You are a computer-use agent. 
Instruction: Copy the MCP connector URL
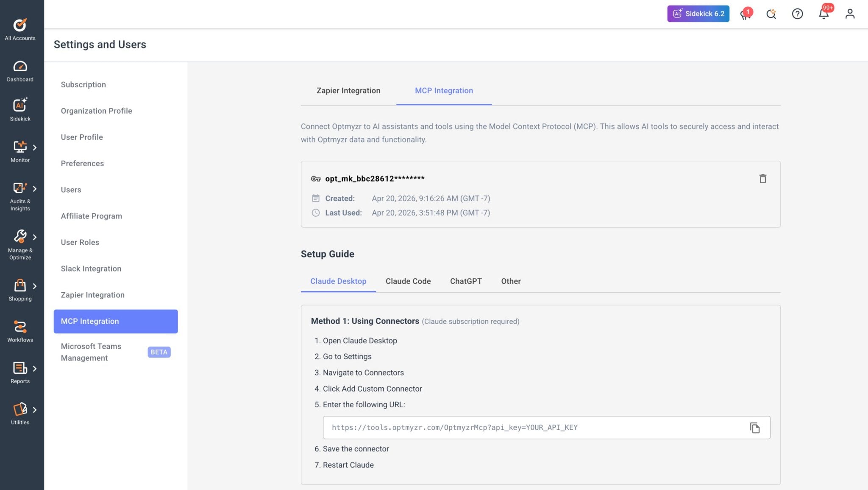click(x=754, y=428)
